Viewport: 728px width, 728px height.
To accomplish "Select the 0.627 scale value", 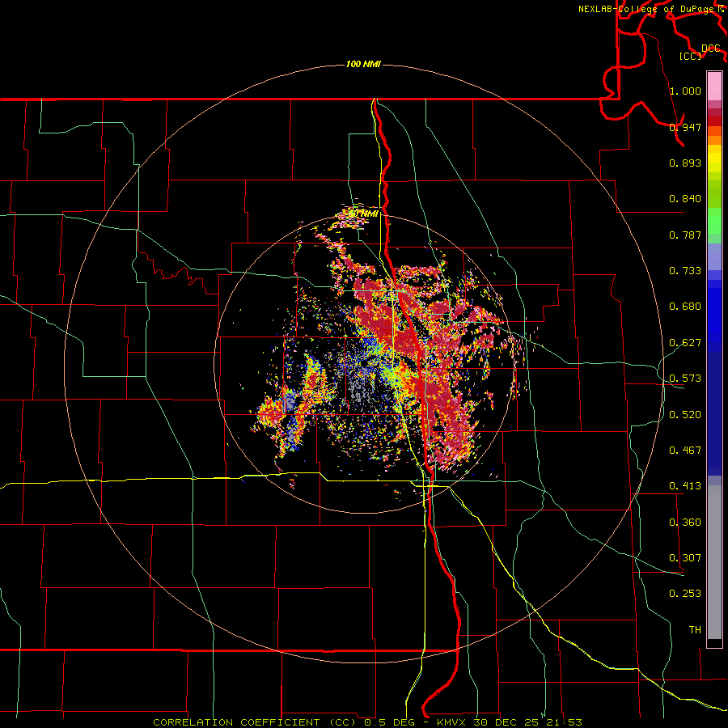I will coord(685,343).
